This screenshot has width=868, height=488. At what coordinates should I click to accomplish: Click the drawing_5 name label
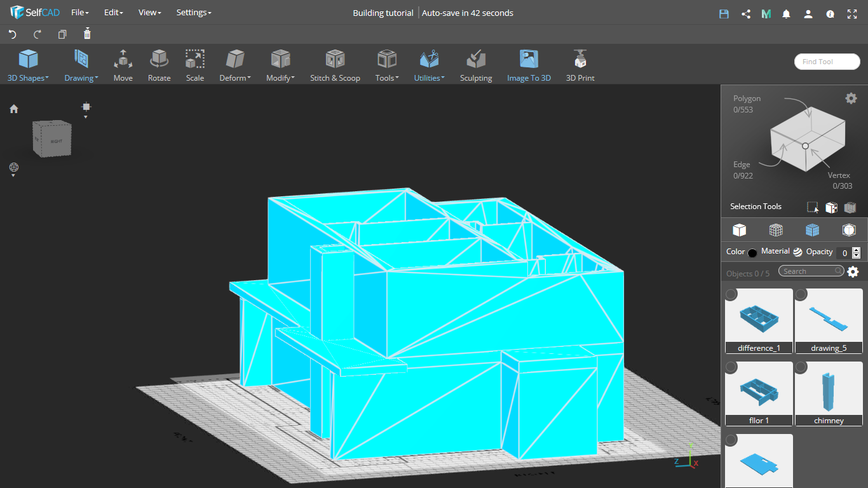[829, 348]
